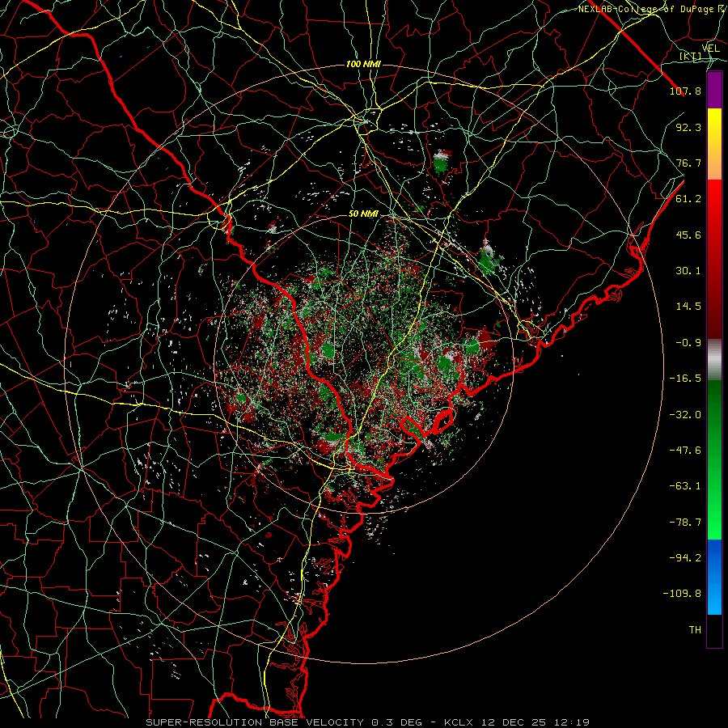728x728 pixels.
Task: Select the 30.1 scale value
Action: [688, 271]
